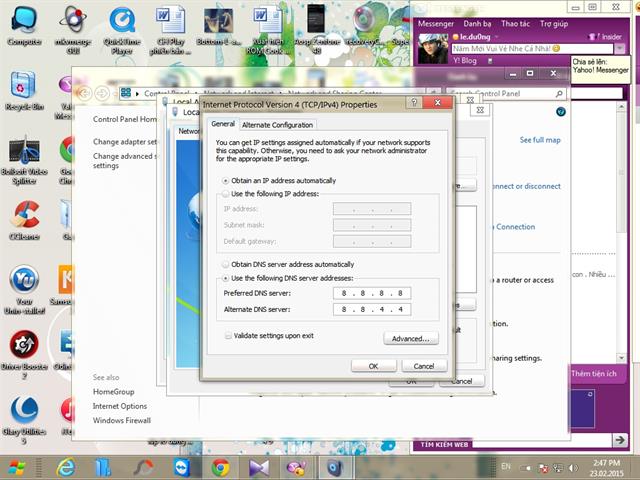Screen dimensions: 640x480
Task: Open the Internet Options link
Action: (x=120, y=406)
